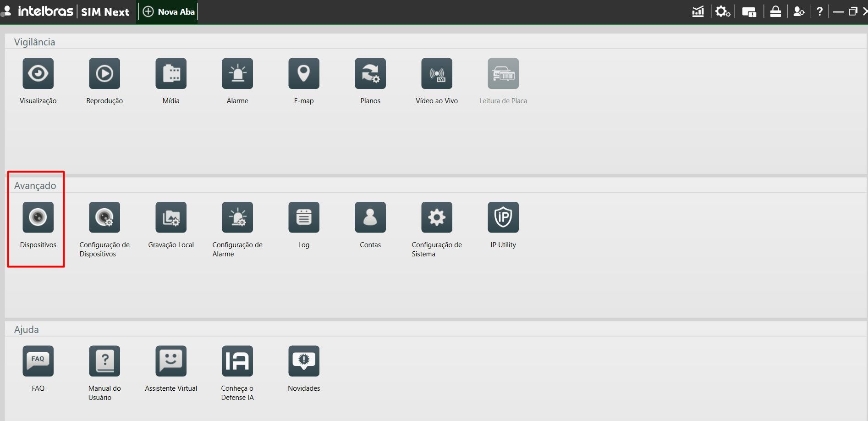Open the Assistente Virtual
The width and height of the screenshot is (868, 421).
click(171, 361)
